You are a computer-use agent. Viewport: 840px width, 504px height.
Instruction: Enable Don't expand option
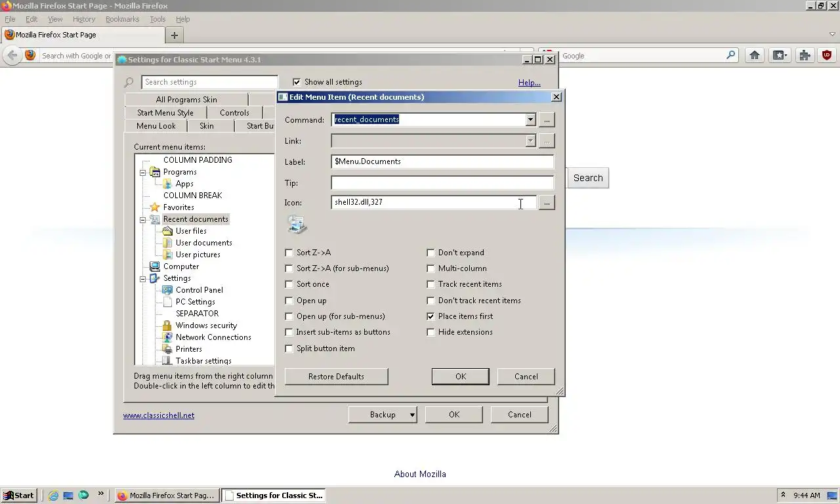click(430, 253)
